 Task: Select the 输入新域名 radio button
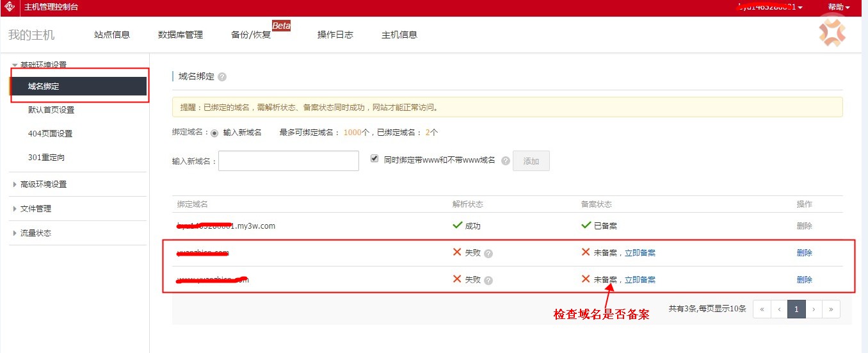(x=214, y=133)
